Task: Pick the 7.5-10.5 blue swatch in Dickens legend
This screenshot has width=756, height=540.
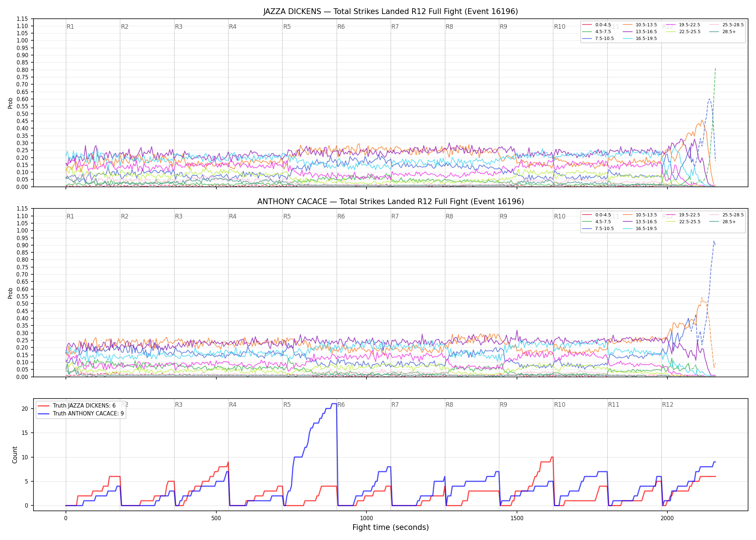Action: coord(587,39)
